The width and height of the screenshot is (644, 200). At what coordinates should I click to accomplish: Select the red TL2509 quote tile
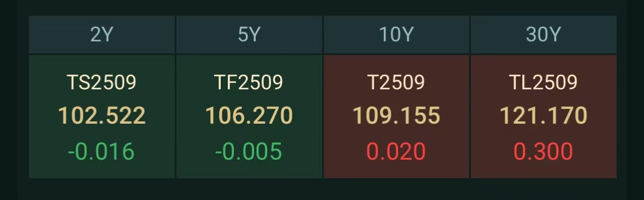pyautogui.click(x=543, y=117)
